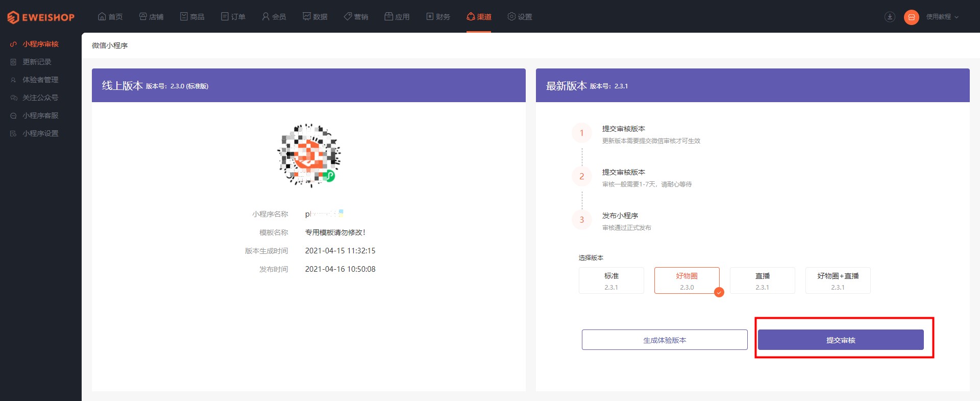Click the 关注公众号 sidebar icon
The image size is (980, 401).
tap(13, 98)
